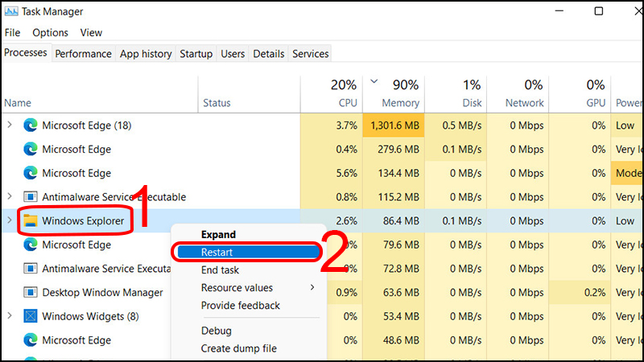Click the 5.6% CPU cell
Screen dimensions: 644x362
pos(332,173)
